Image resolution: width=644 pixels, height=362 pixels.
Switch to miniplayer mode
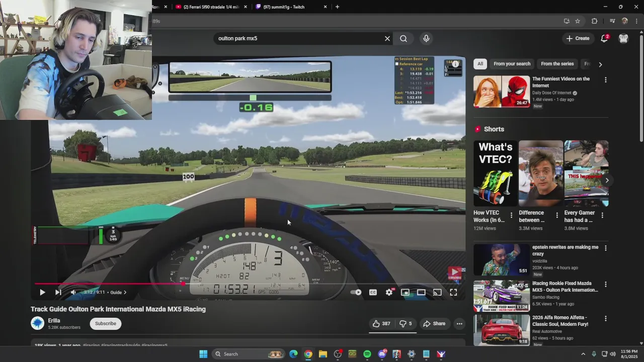point(405,292)
